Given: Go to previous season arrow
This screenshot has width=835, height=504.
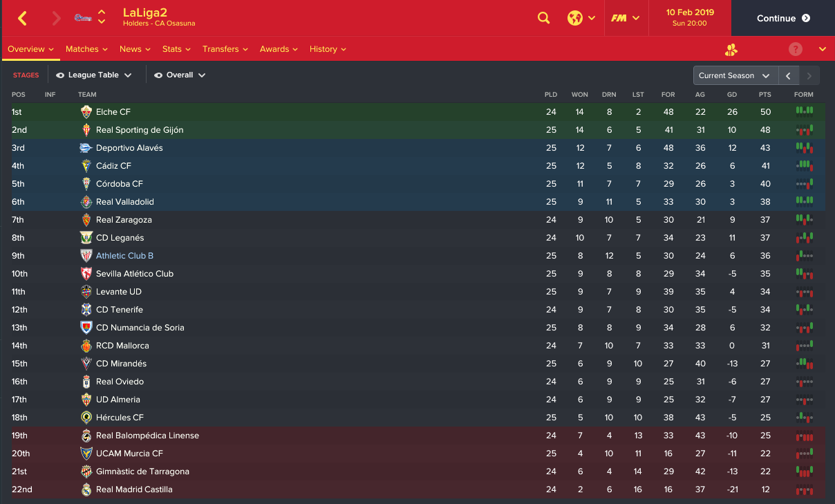Looking at the screenshot, I should (x=789, y=75).
